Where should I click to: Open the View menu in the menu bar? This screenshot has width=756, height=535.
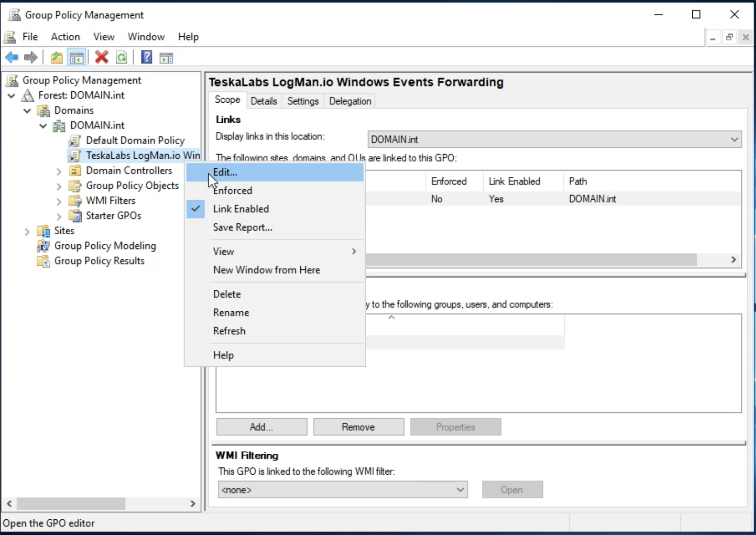[104, 37]
